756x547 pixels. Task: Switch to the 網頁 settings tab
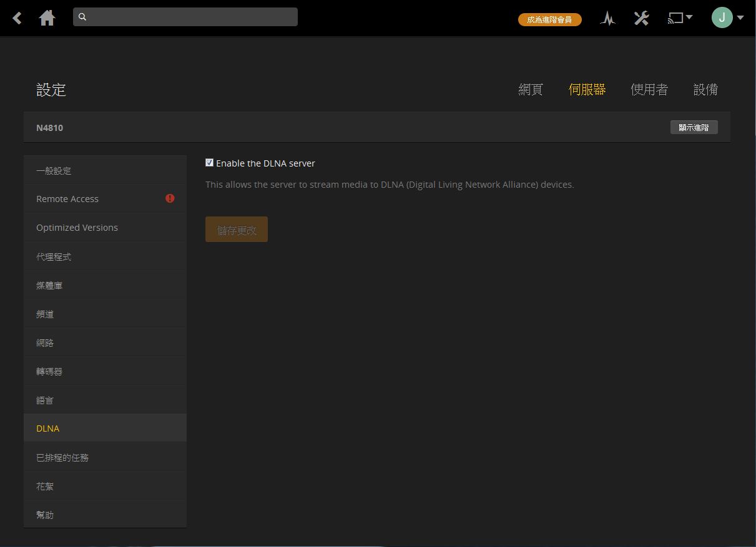531,90
